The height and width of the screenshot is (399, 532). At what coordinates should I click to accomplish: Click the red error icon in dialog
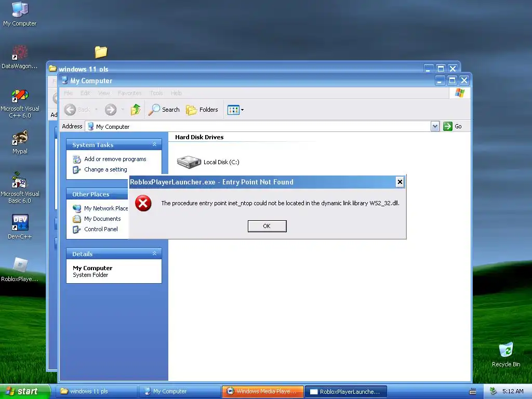click(x=143, y=203)
